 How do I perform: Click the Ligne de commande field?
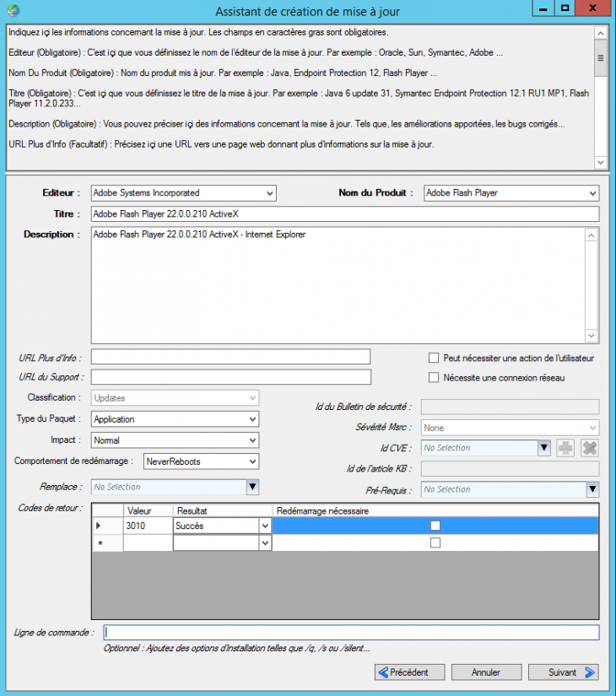[x=351, y=632]
